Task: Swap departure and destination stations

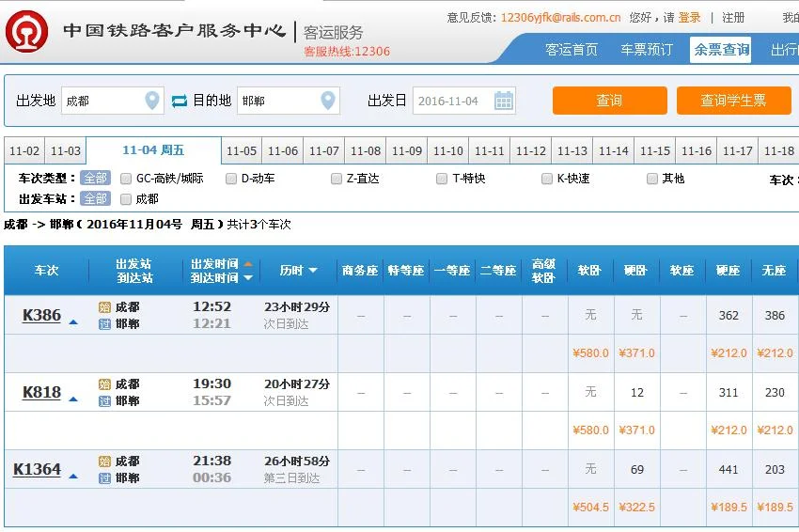Action: tap(179, 101)
